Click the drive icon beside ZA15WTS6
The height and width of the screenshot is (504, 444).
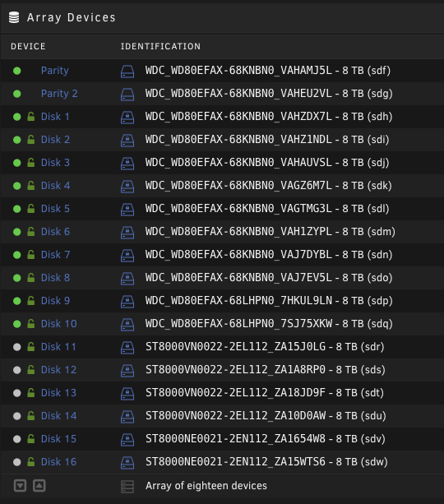[127, 462]
